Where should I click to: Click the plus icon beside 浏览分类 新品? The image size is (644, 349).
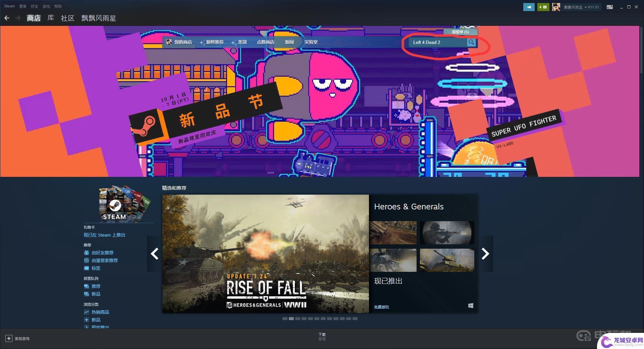click(x=87, y=320)
